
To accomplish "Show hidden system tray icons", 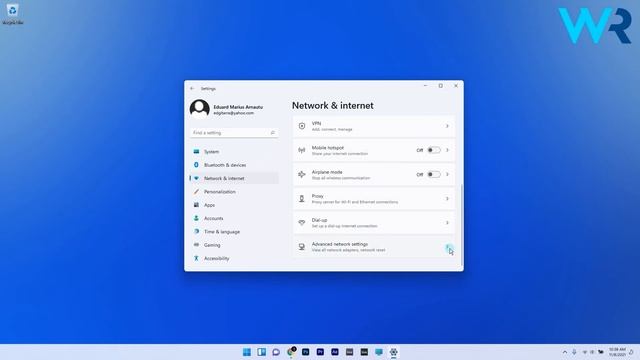I will coord(565,352).
